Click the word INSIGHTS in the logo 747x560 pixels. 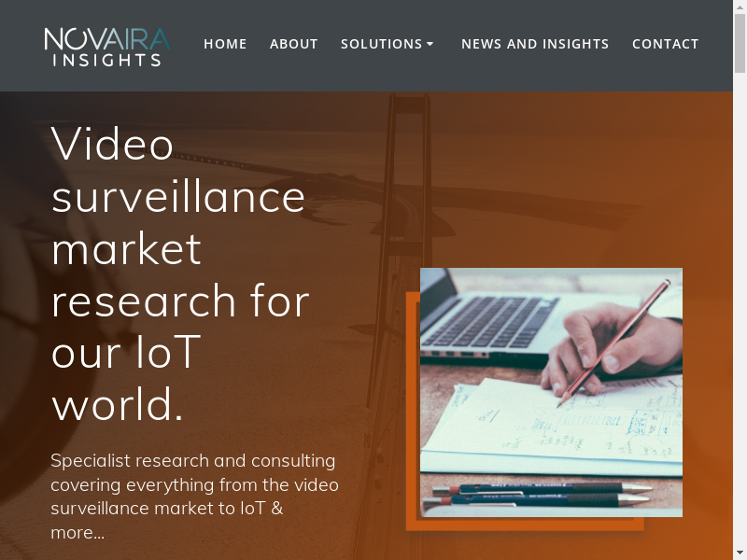point(107,60)
